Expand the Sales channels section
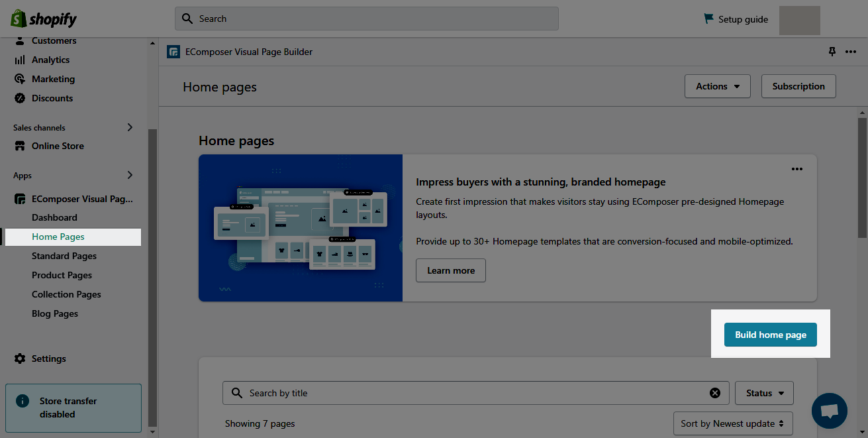 [x=130, y=127]
